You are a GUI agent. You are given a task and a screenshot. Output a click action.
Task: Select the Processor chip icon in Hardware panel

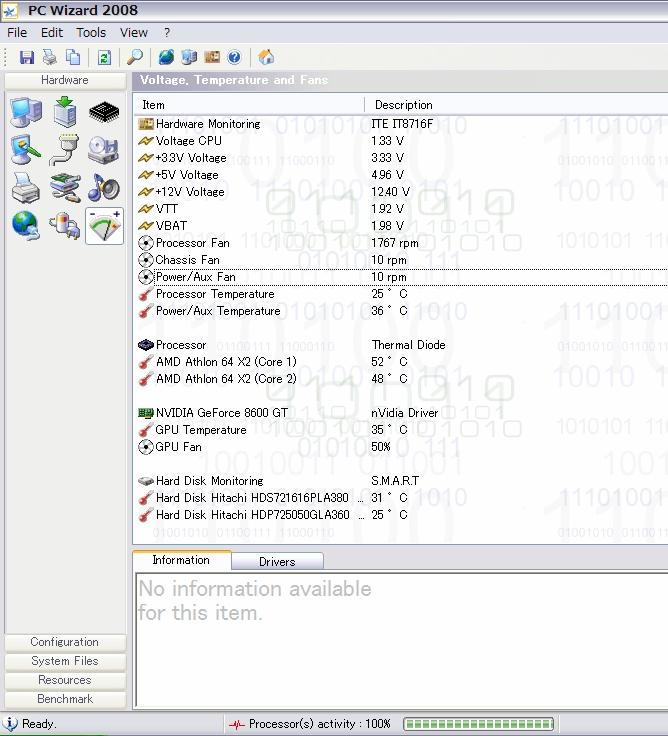click(104, 112)
